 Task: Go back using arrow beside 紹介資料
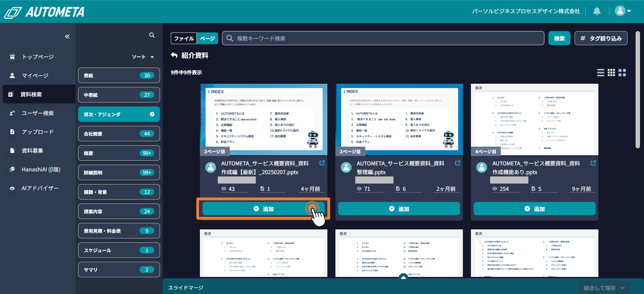click(174, 55)
